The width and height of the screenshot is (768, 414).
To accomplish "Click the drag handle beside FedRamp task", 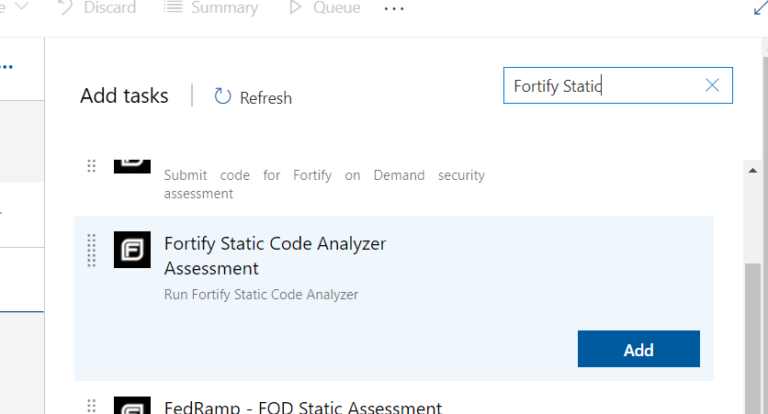I will coord(92,406).
